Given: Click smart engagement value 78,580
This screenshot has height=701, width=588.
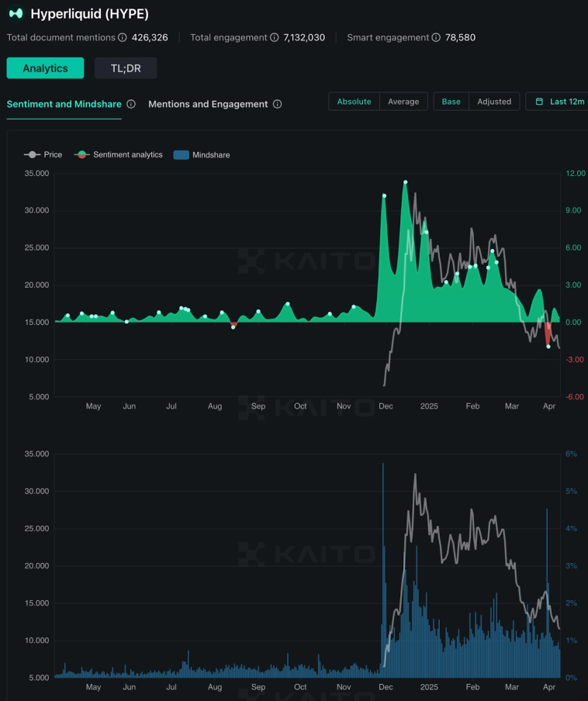Looking at the screenshot, I should (x=460, y=37).
